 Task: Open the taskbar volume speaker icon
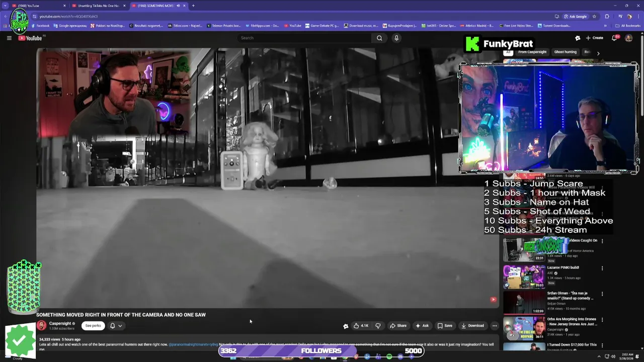[613, 357]
